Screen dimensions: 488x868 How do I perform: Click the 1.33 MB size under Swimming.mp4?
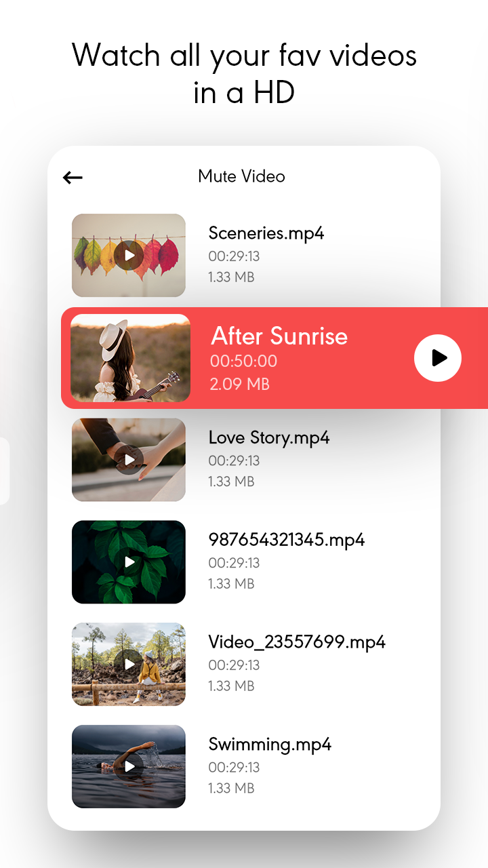(231, 788)
